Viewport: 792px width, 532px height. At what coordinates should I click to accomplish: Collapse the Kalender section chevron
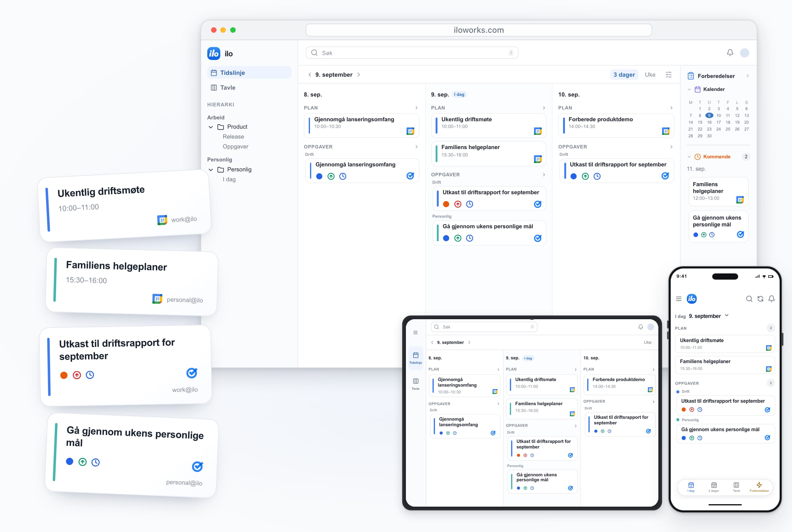pos(689,89)
